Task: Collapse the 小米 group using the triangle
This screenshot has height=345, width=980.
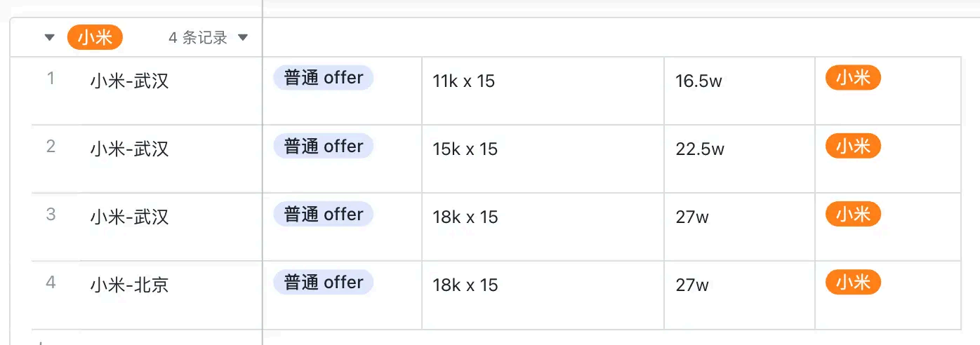Action: (x=49, y=38)
